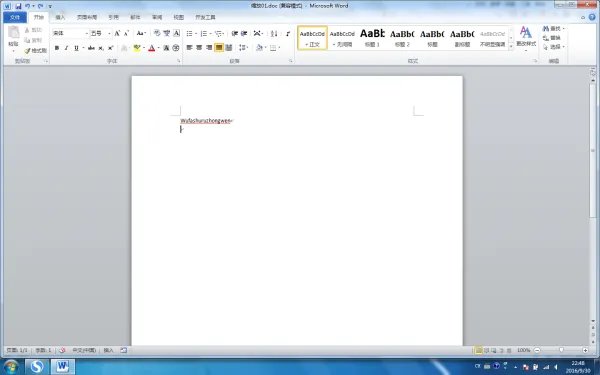This screenshot has width=600, height=375.
Task: Switch to the Insert ribbon tab
Action: click(60, 17)
